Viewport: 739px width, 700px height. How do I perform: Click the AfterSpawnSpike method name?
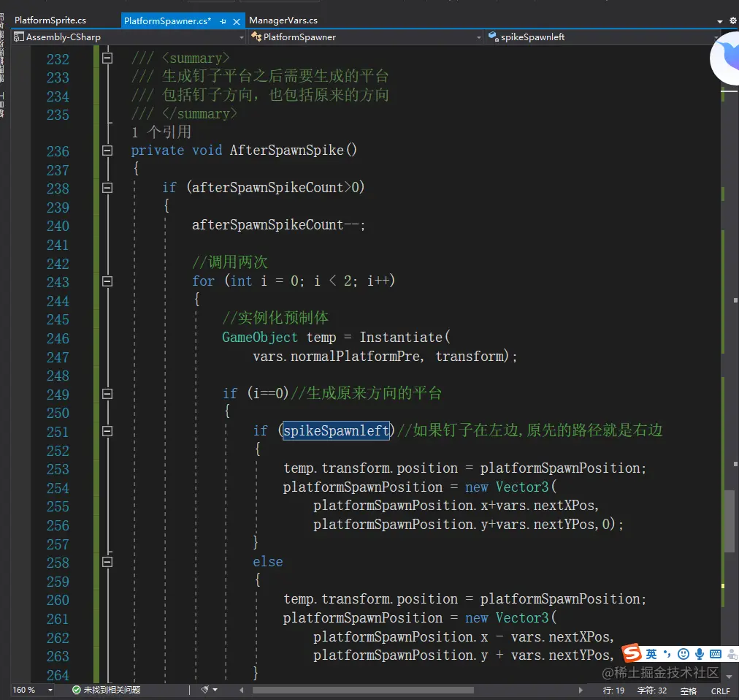[x=286, y=150]
